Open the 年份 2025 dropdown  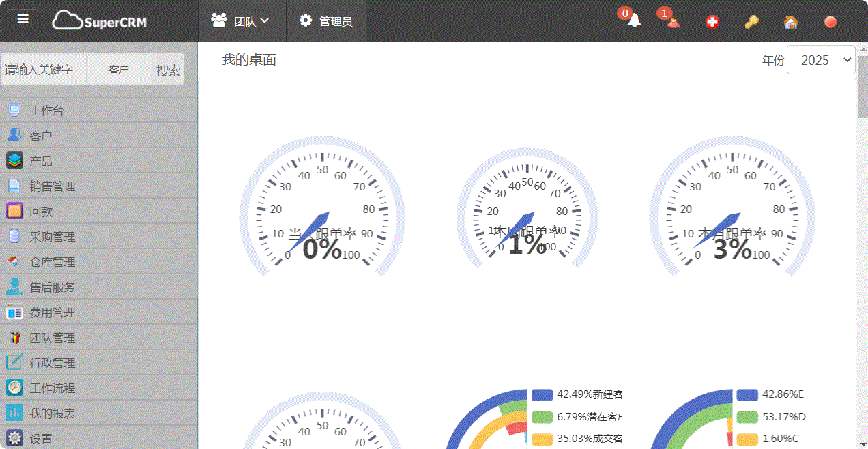click(x=821, y=60)
